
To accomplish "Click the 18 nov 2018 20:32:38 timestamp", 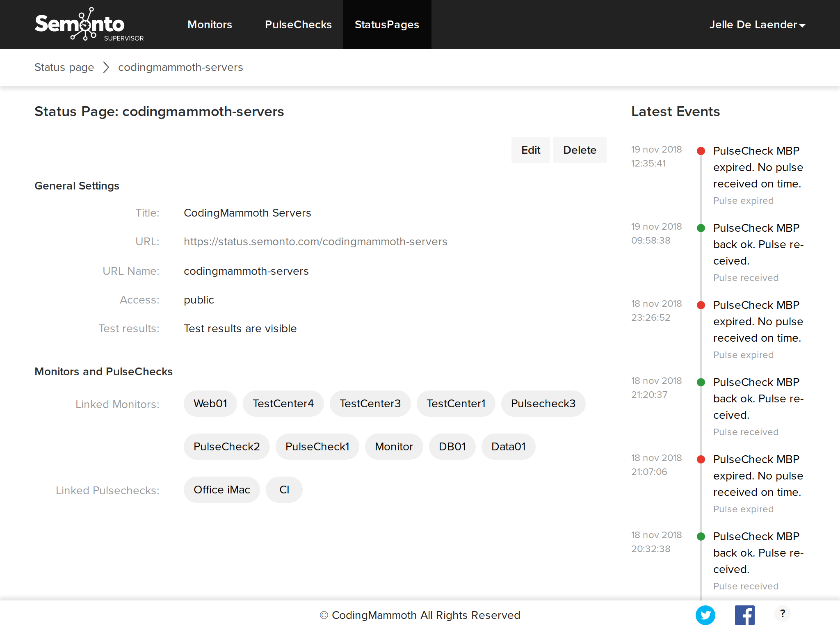I will (656, 542).
